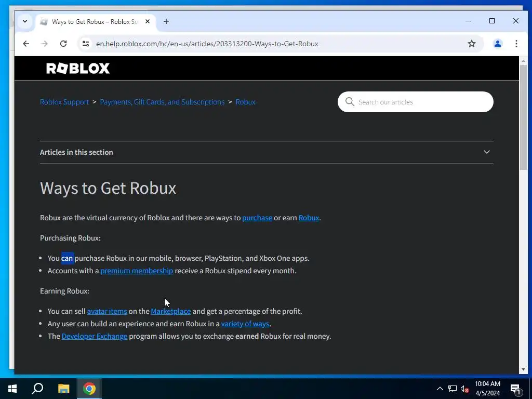Minimize the Chrome window
The height and width of the screenshot is (399, 532).
468,21
